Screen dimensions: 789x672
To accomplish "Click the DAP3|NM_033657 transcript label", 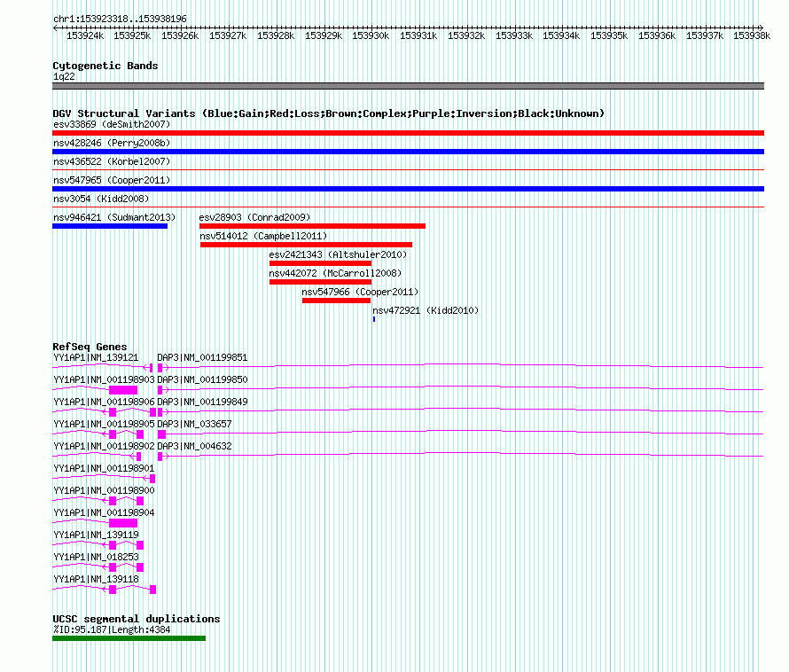I will click(194, 424).
